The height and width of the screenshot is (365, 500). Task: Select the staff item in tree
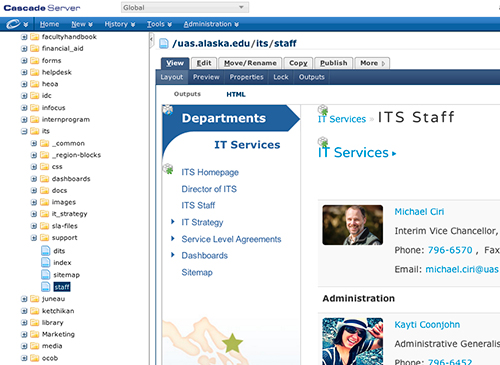62,287
